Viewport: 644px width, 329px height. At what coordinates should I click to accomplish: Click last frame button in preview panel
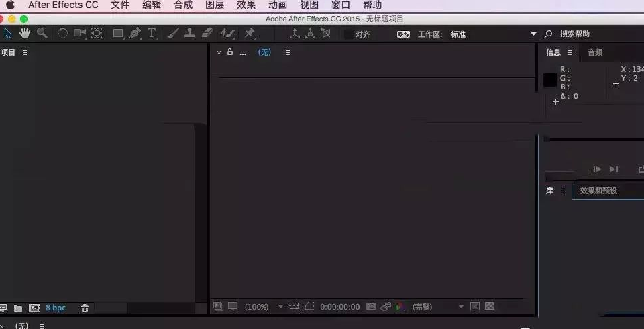click(x=614, y=169)
